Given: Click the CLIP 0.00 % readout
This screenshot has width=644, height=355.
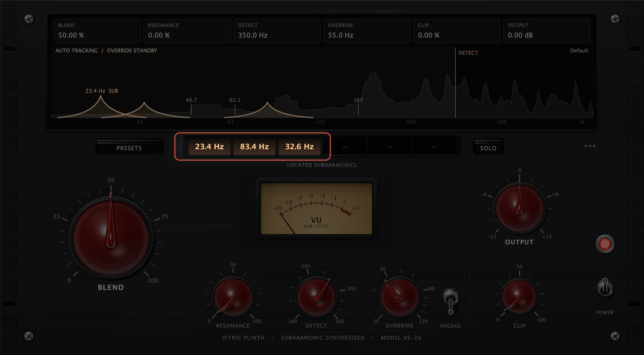Looking at the screenshot, I should (x=457, y=31).
